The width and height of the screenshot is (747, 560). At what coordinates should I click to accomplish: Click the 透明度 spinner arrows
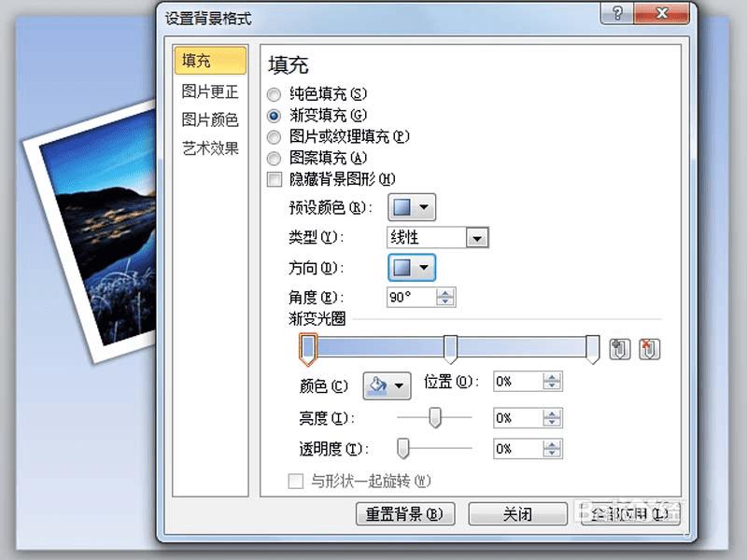coord(552,449)
